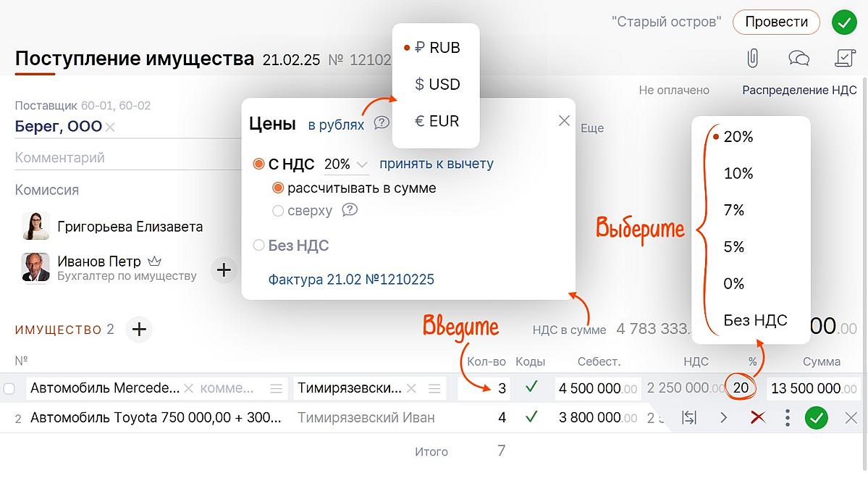The height and width of the screenshot is (481, 868).
Task: Click the green checkmark at top right
Action: click(x=844, y=22)
